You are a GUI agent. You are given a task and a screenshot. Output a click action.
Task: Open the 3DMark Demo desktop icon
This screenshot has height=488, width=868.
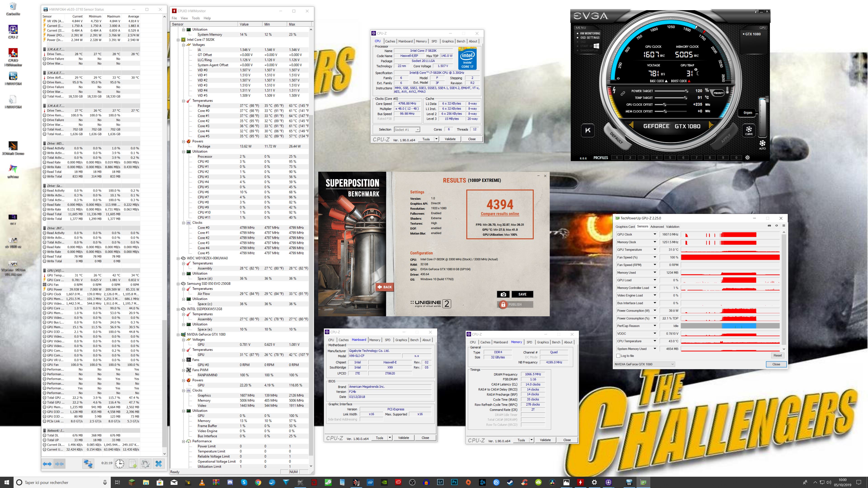[x=13, y=148]
